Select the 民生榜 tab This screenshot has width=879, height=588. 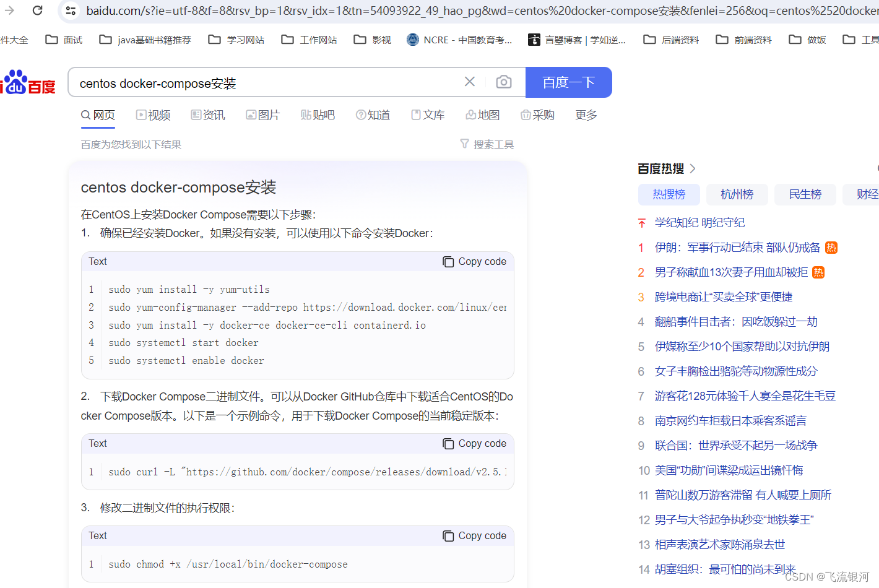(805, 194)
